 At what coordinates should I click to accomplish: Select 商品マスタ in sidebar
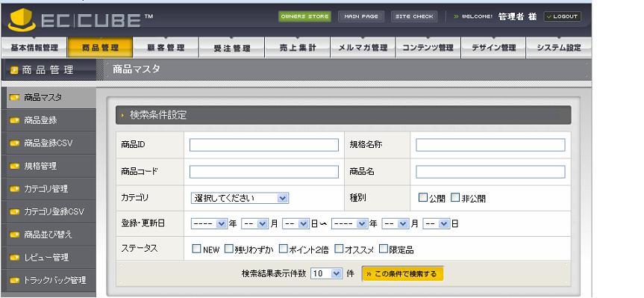49,98
